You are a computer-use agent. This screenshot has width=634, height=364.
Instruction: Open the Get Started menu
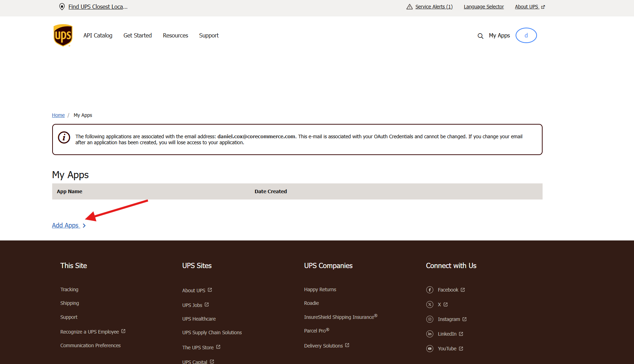point(138,35)
